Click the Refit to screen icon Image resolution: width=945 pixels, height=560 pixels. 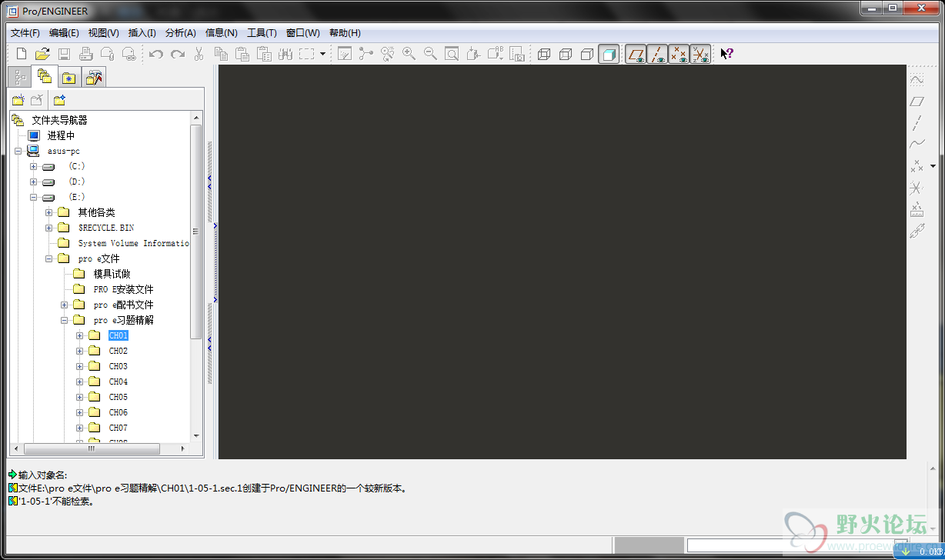point(452,54)
